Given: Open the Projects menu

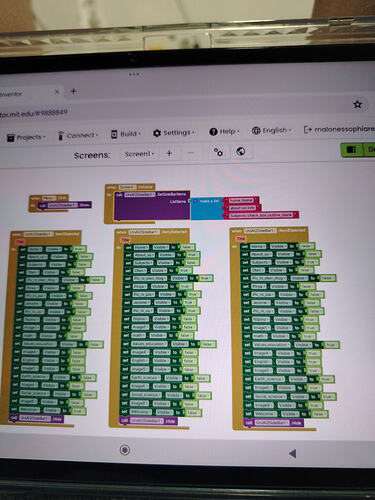Looking at the screenshot, I should click(26, 137).
